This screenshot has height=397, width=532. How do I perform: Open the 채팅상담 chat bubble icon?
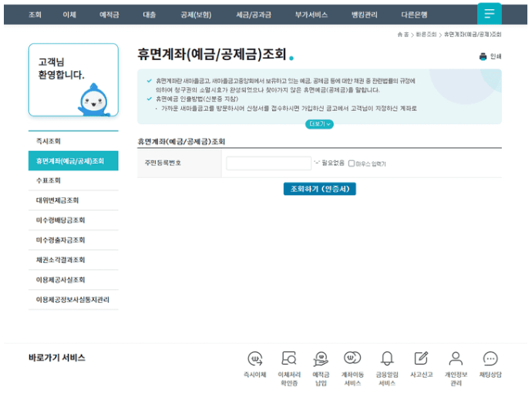pyautogui.click(x=490, y=358)
